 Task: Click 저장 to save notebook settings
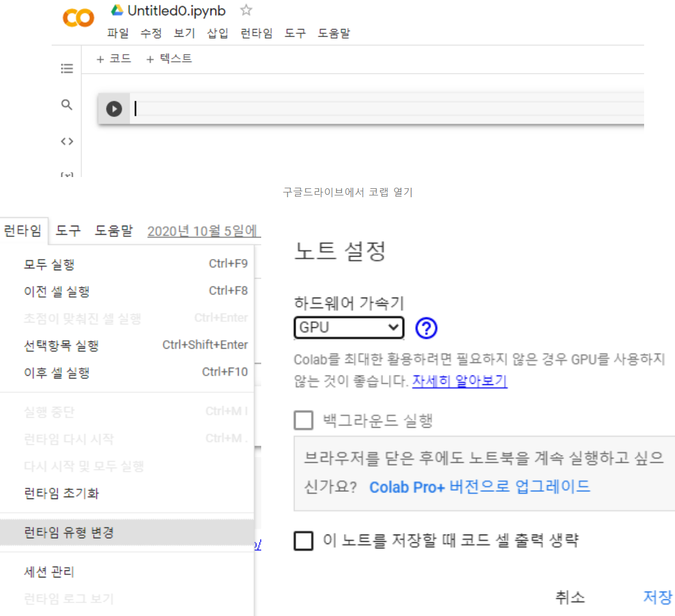coord(658,597)
